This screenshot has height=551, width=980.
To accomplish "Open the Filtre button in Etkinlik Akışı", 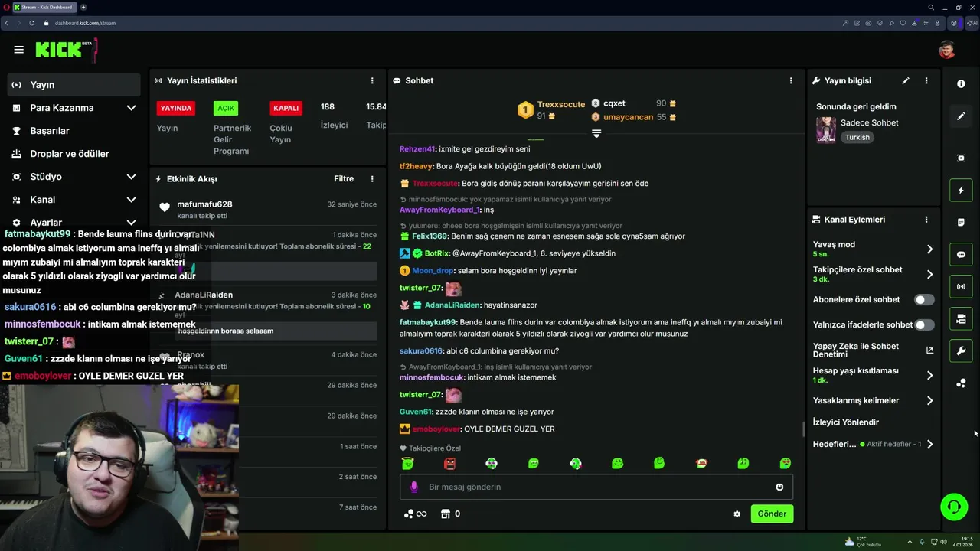I will point(344,179).
